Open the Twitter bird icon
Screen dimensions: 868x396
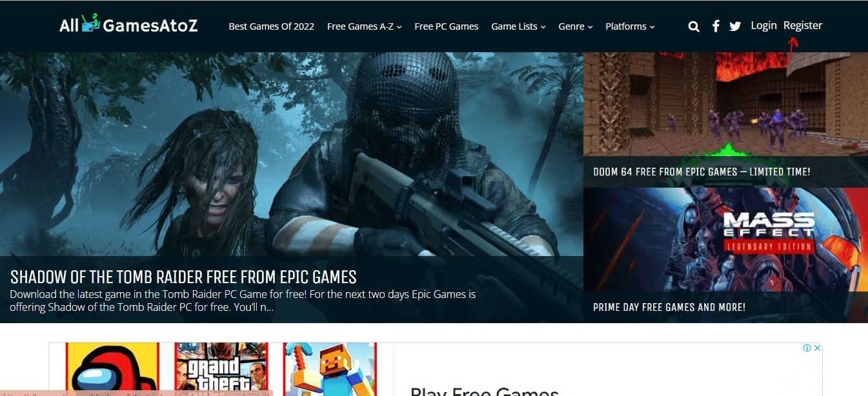735,26
